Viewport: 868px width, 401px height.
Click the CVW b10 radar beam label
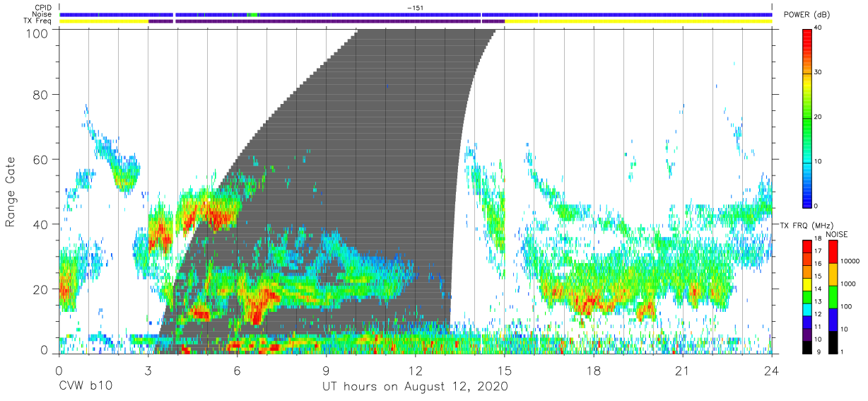[86, 387]
